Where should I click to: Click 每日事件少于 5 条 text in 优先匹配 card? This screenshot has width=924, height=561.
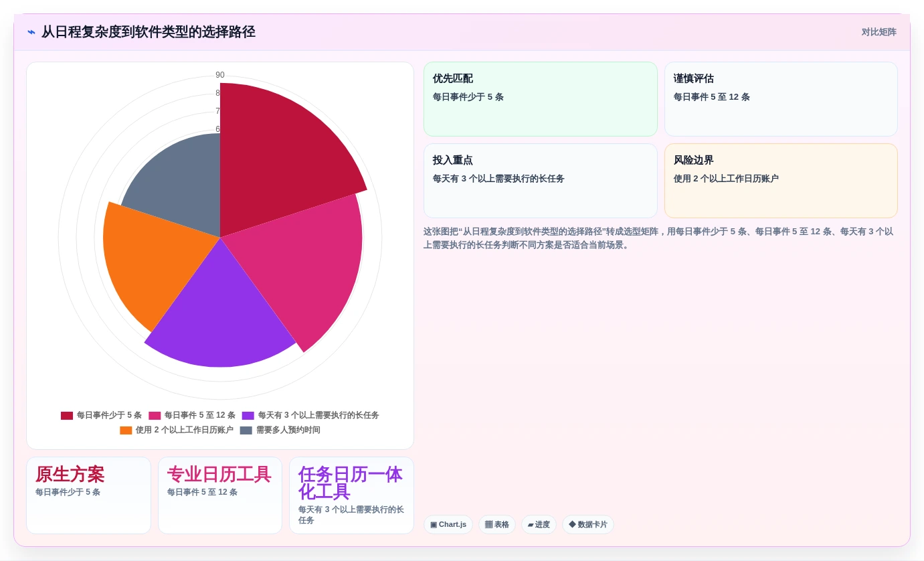tap(468, 97)
